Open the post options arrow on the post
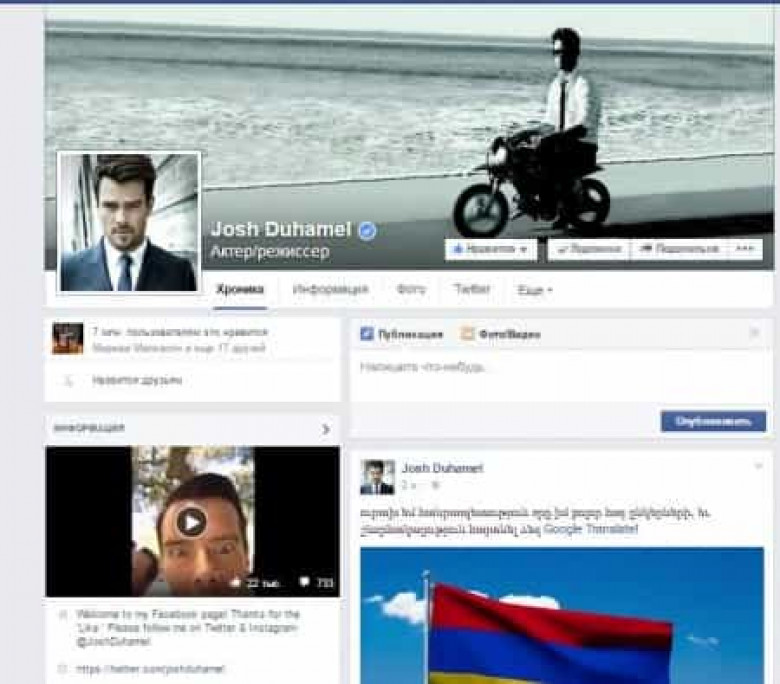The image size is (780, 684). point(758,466)
